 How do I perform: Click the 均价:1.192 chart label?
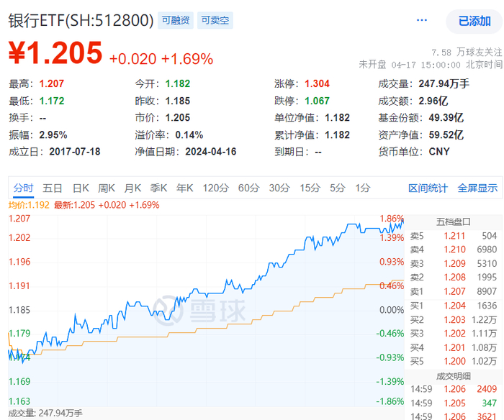[29, 205]
